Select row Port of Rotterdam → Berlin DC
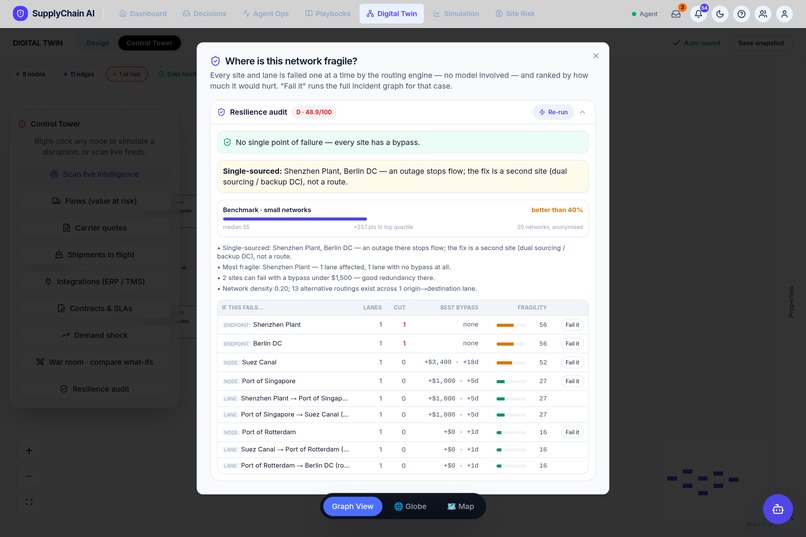806x537 pixels. pos(402,466)
